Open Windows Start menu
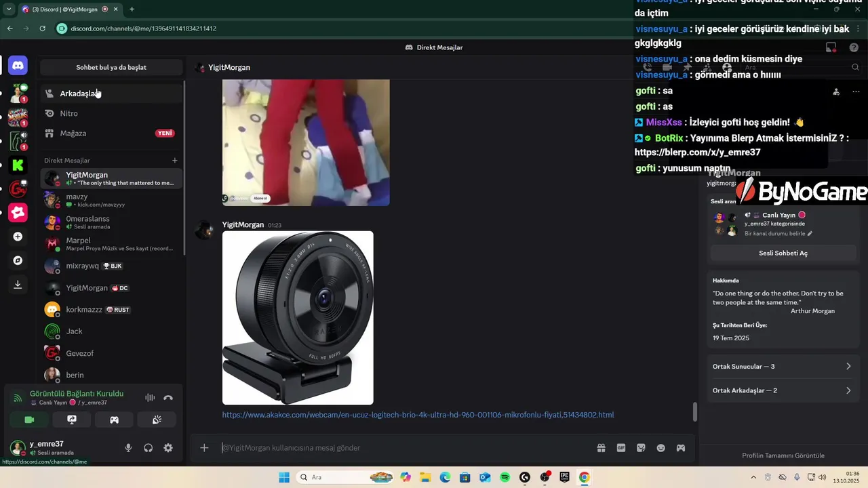 (284, 477)
